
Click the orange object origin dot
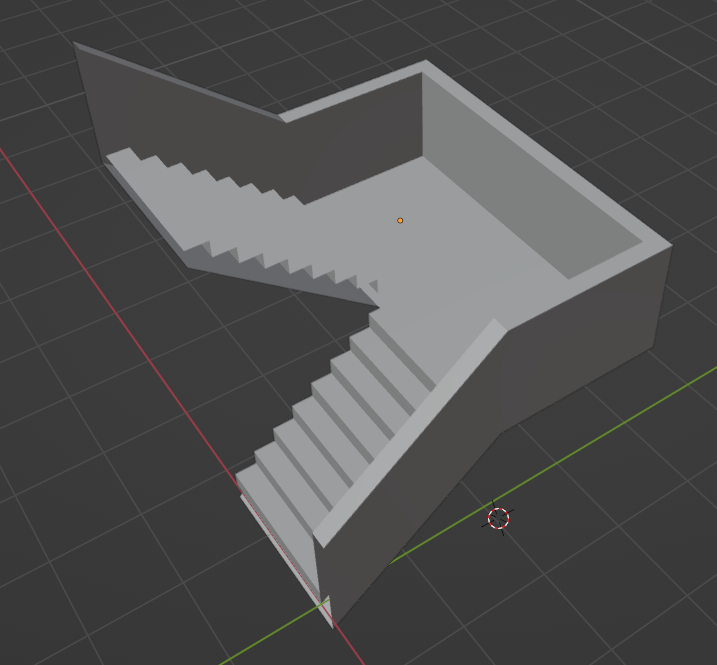[x=400, y=220]
